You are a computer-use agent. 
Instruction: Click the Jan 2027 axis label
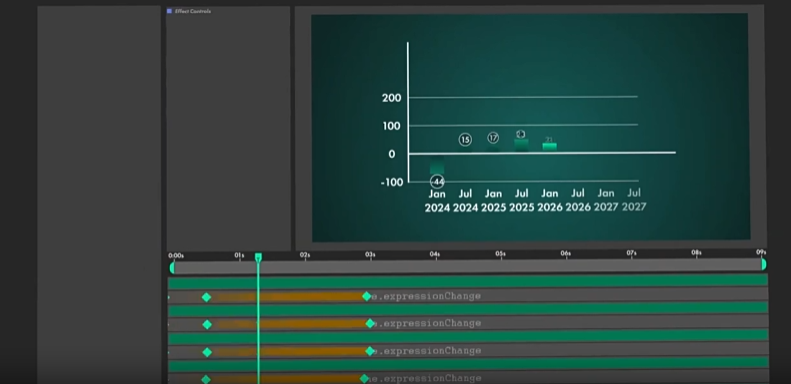606,200
